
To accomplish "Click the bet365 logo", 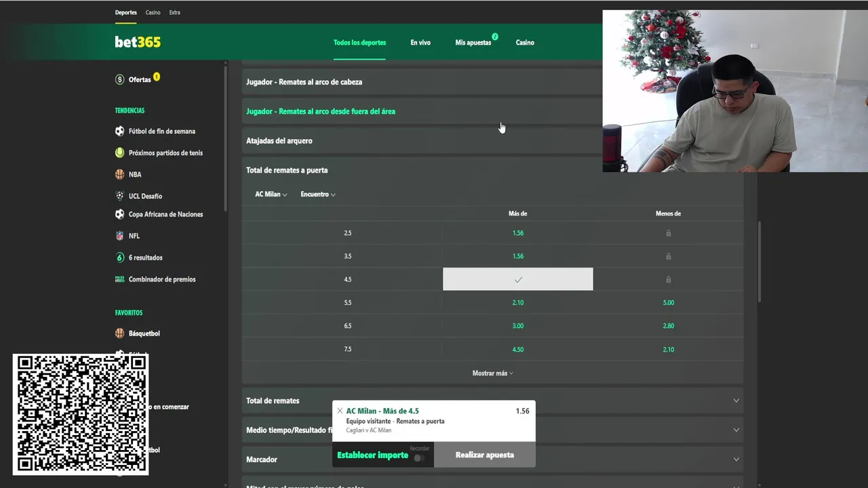I will (x=138, y=42).
